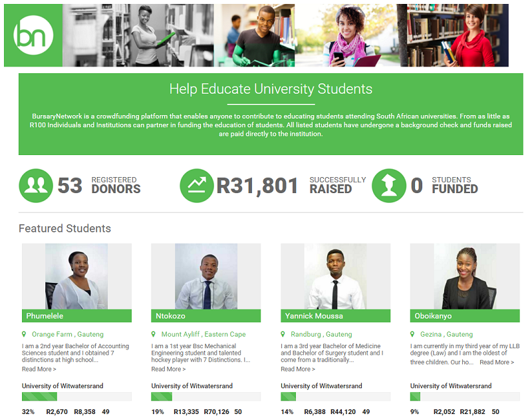The width and height of the screenshot is (532, 418).
Task: Click the R70,126 amount for Ntokozo
Action: coord(217,411)
